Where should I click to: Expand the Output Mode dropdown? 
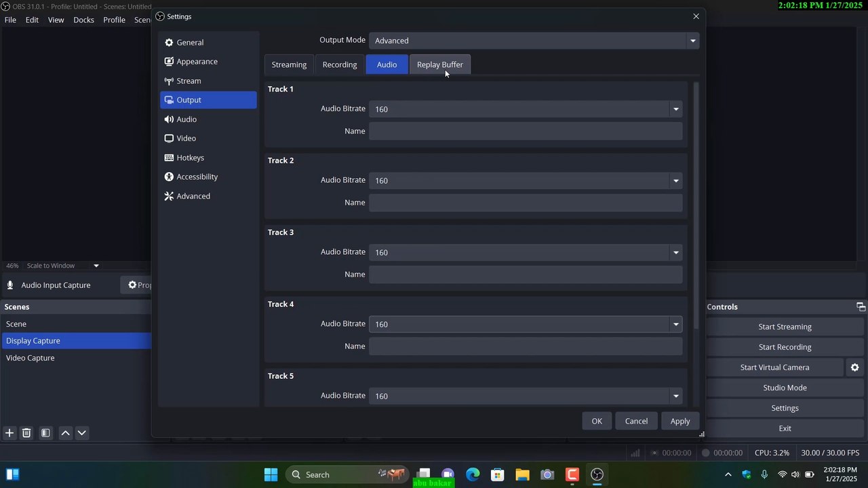click(x=692, y=41)
